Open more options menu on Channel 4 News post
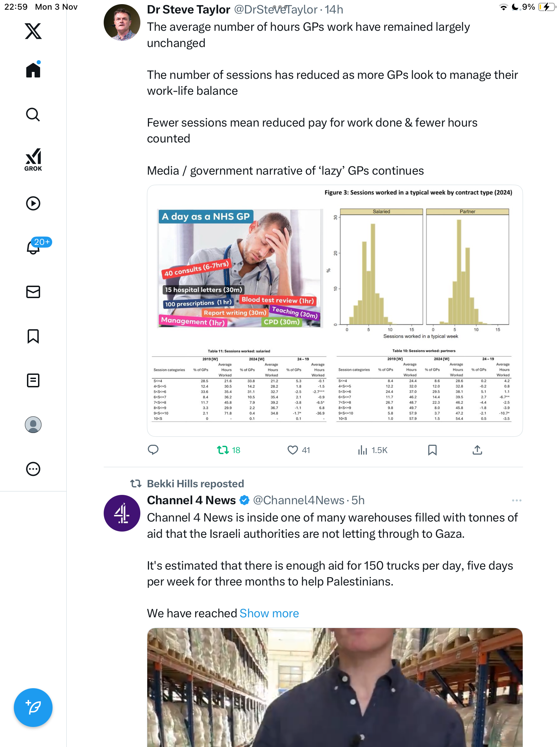560x747 pixels. pos(516,500)
